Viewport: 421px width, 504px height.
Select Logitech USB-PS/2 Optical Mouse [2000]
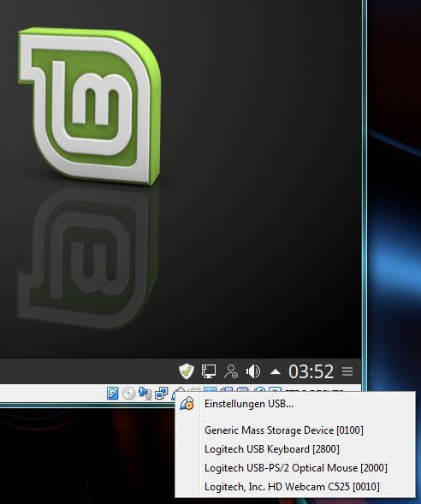point(295,468)
